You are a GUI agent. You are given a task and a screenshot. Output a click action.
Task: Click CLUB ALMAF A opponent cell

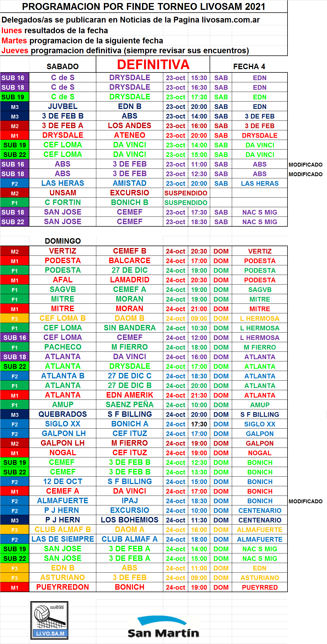pos(129,539)
